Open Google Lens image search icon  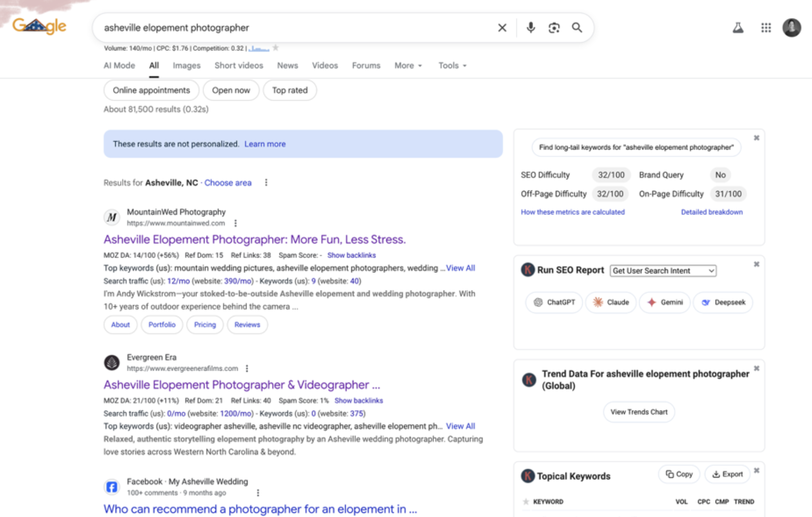pos(554,28)
